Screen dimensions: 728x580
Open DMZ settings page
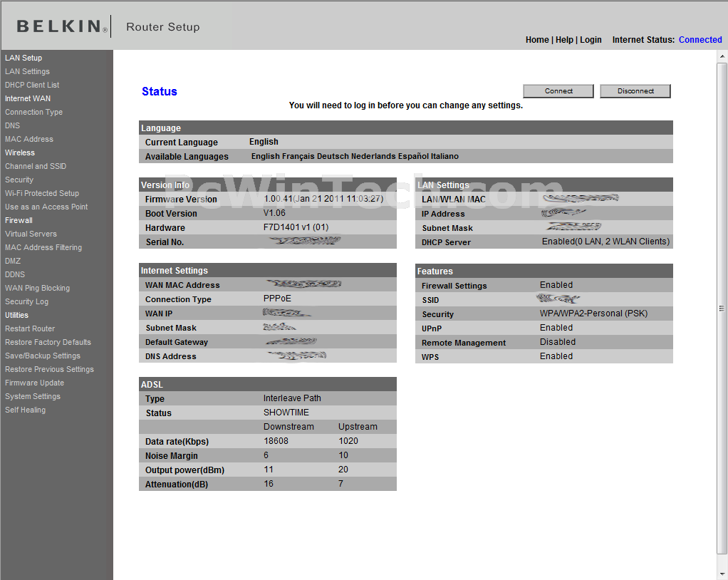(x=13, y=261)
